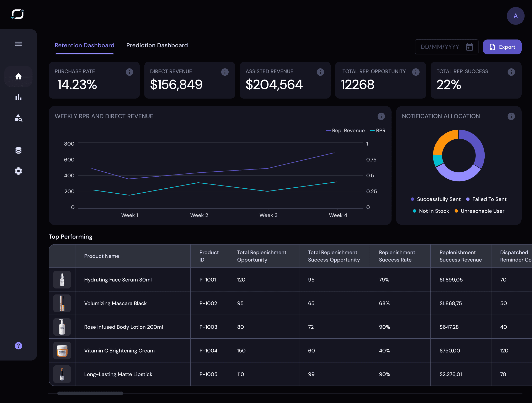Switch to the Prediction Dashboard tab
This screenshot has height=403, width=532.
click(x=157, y=45)
